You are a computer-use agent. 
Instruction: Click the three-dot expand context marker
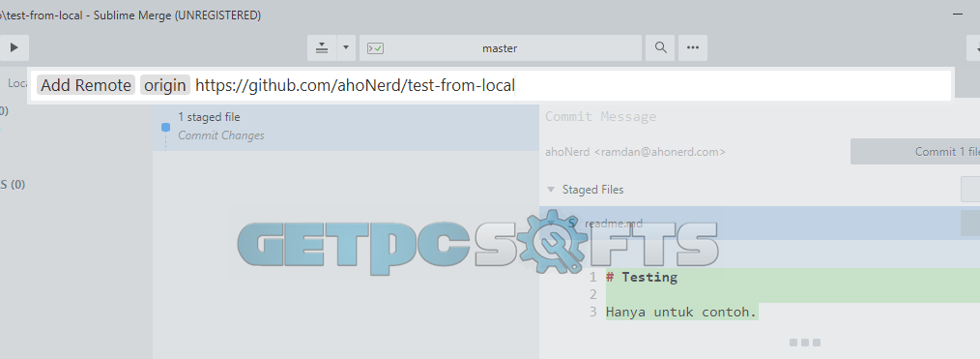[x=804, y=343]
